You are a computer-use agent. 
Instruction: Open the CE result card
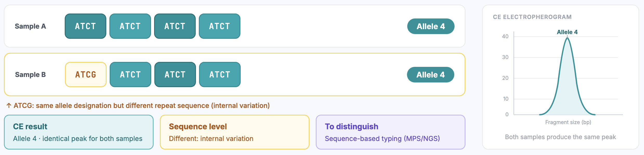pyautogui.click(x=79, y=132)
